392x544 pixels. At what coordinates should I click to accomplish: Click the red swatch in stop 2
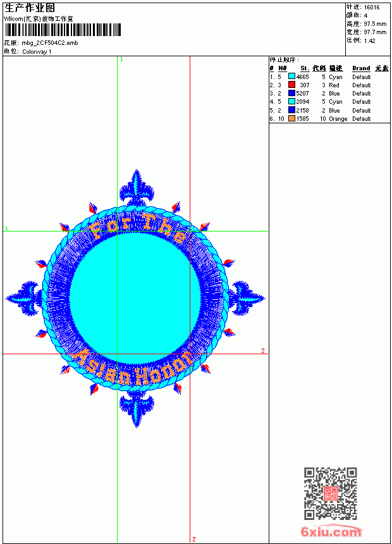(291, 85)
